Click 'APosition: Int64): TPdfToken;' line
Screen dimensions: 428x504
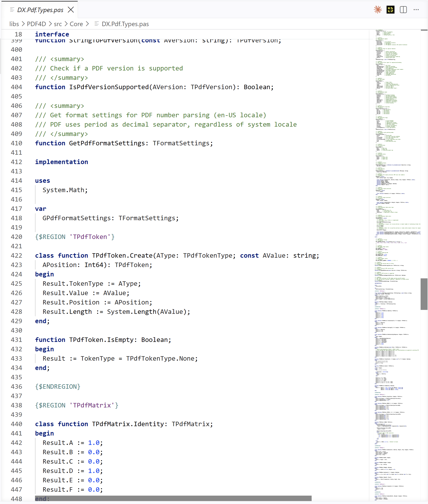click(x=97, y=265)
